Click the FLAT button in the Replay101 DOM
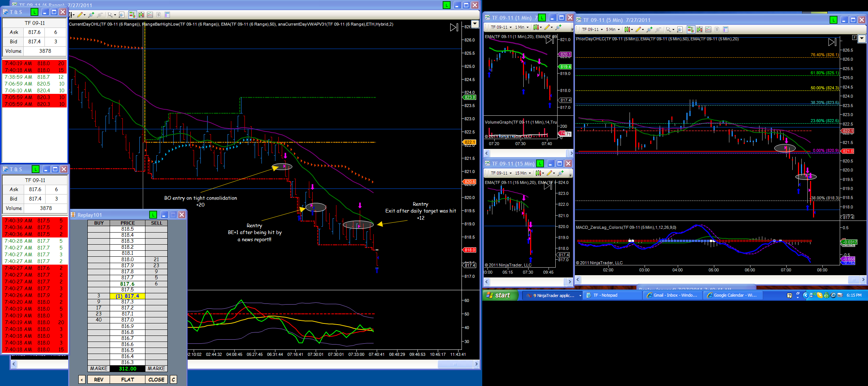Viewport: 868px width, 386px height. point(128,380)
